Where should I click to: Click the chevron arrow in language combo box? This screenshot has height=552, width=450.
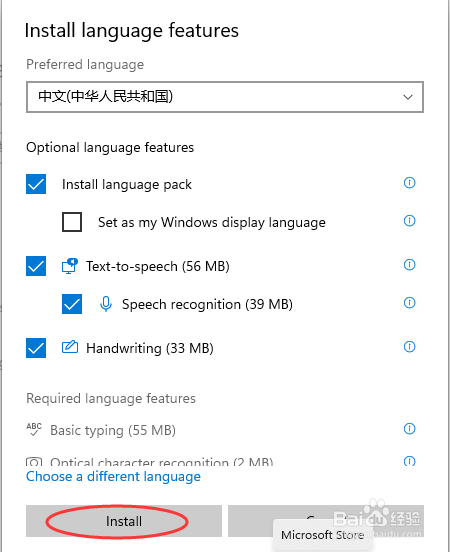[408, 97]
